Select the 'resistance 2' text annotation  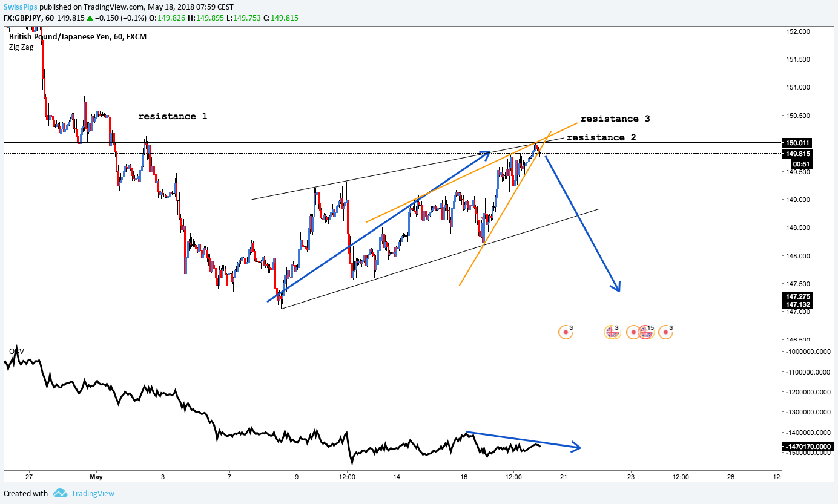(x=601, y=137)
